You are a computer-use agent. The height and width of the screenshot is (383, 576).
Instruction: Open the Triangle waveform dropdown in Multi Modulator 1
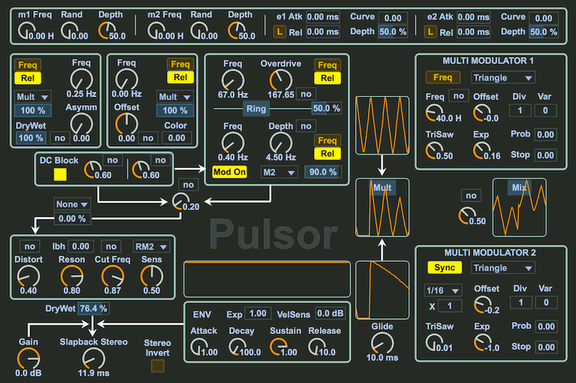click(503, 78)
